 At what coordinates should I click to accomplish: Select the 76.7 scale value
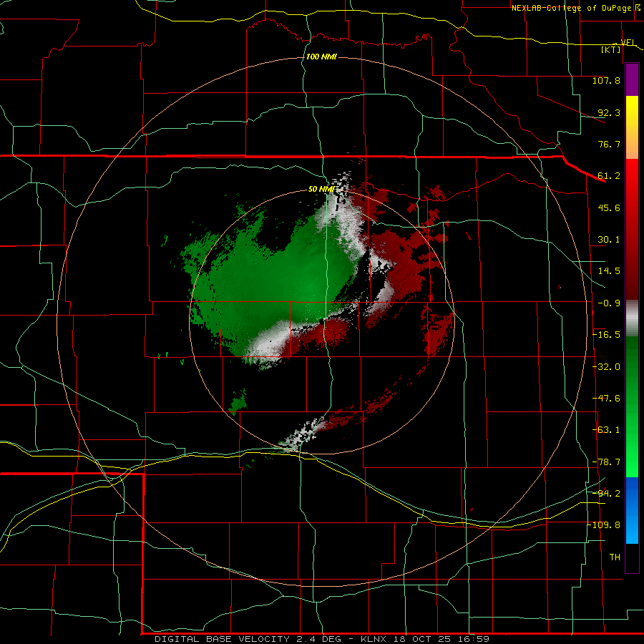tap(609, 144)
